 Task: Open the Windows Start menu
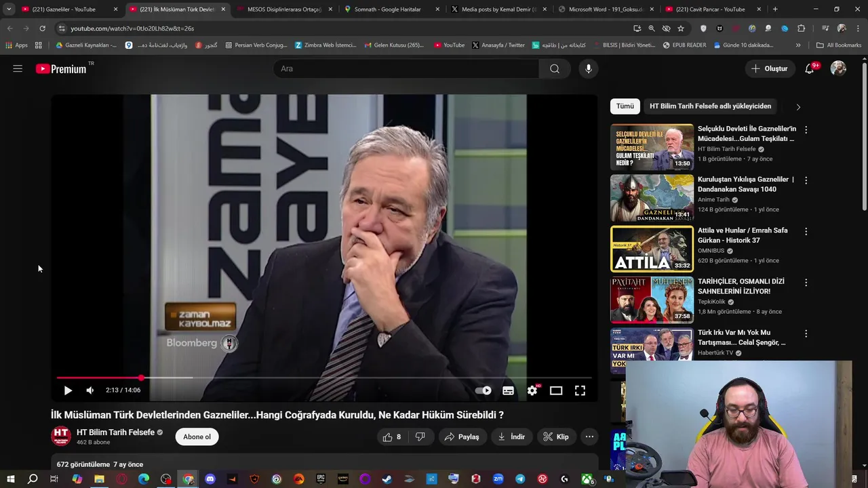point(11,479)
